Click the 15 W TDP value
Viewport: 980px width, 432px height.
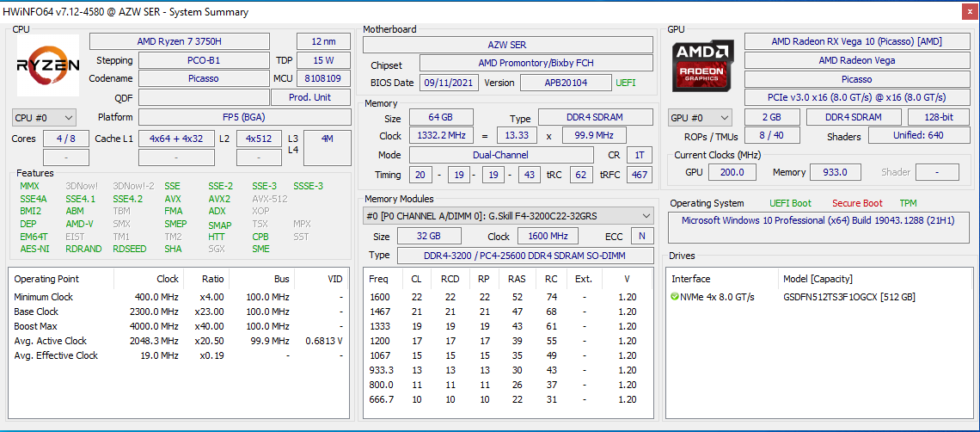[322, 61]
